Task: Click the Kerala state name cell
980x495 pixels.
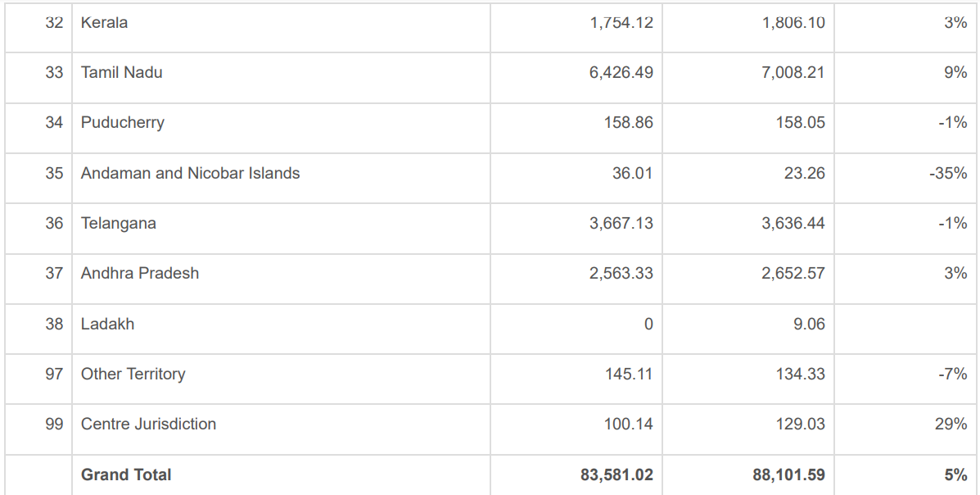Action: click(x=105, y=23)
